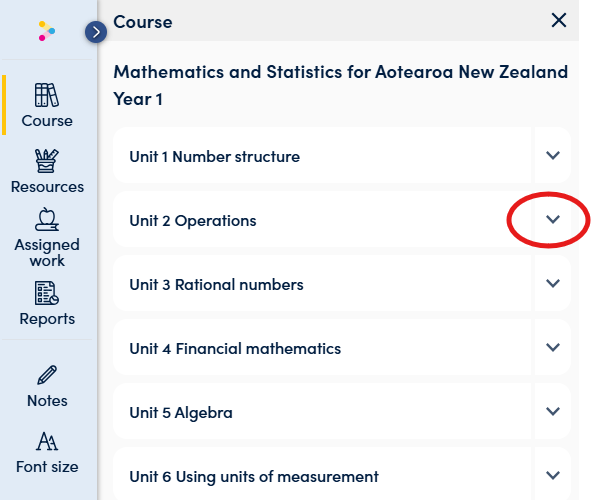Open the Reports sidebar icon
The width and height of the screenshot is (591, 500).
point(47,293)
